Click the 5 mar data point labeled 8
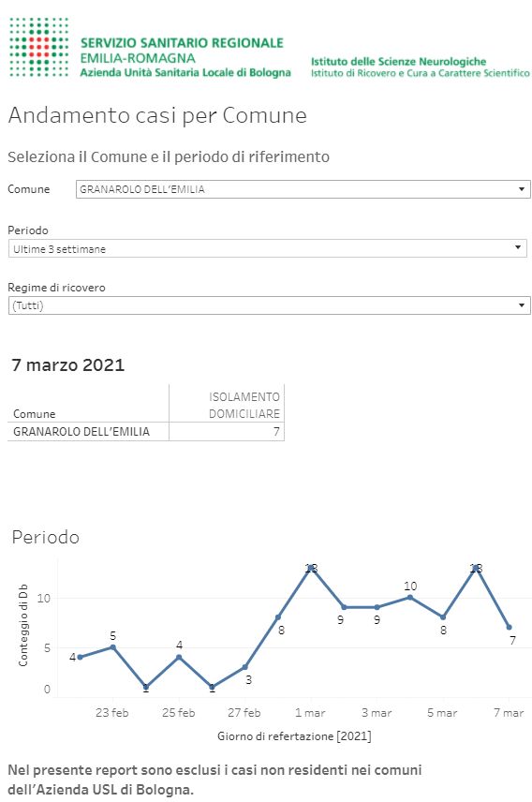532x802 pixels. [x=443, y=616]
